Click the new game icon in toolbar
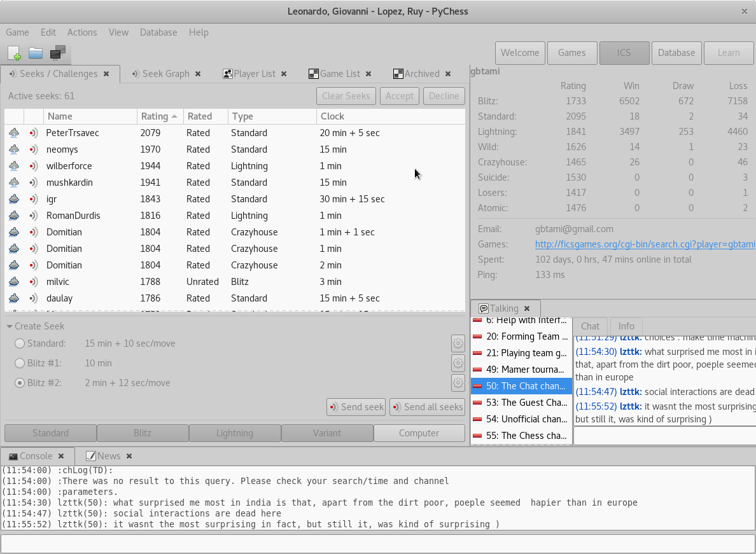Viewport: 756px width, 554px height. coord(13,53)
